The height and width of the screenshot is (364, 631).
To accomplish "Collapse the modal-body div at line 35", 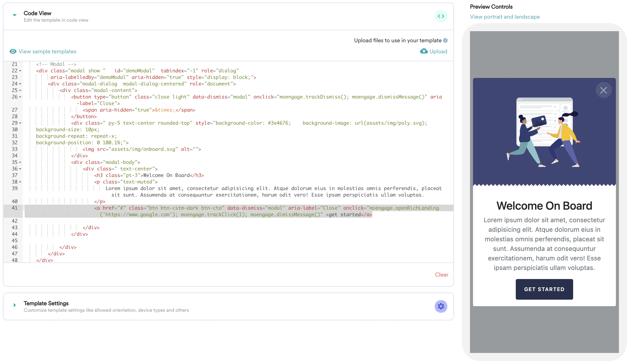I will (x=20, y=163).
